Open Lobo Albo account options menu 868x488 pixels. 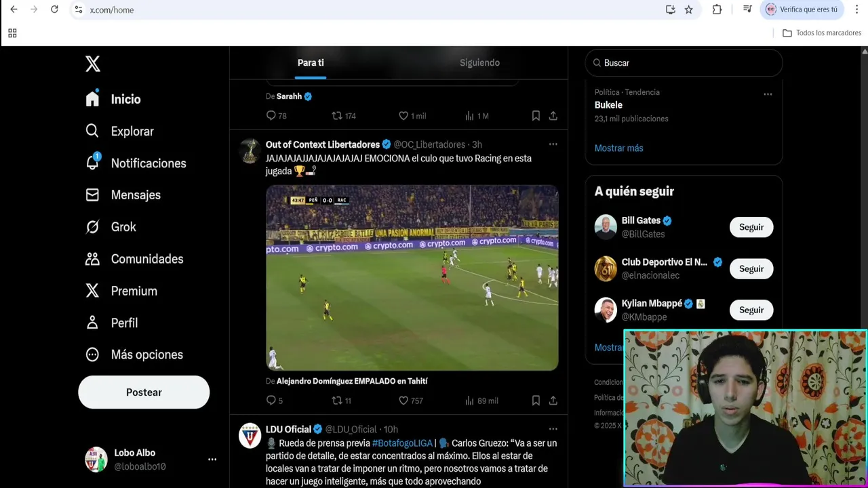212,460
